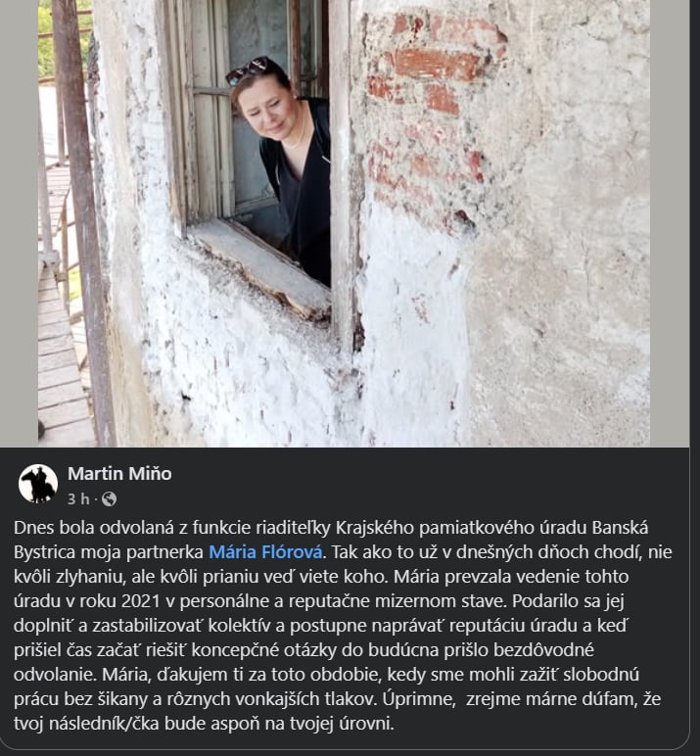This screenshot has width=700, height=756.
Task: Click the weathered wooden window sill
Action: coord(260,267)
